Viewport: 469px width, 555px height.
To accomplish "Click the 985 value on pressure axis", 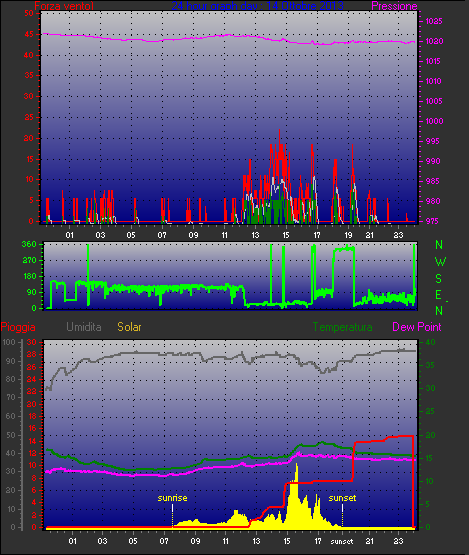I will pos(433,181).
